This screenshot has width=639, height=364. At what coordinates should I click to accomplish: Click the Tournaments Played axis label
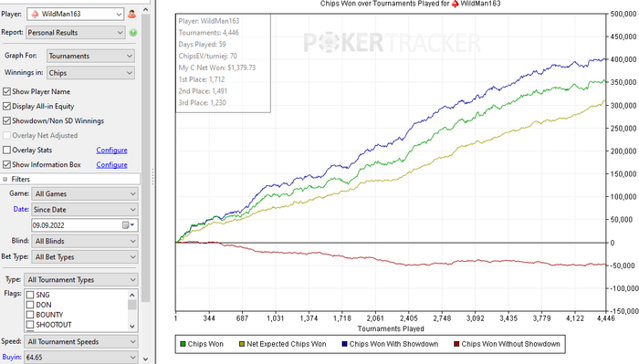tap(391, 328)
